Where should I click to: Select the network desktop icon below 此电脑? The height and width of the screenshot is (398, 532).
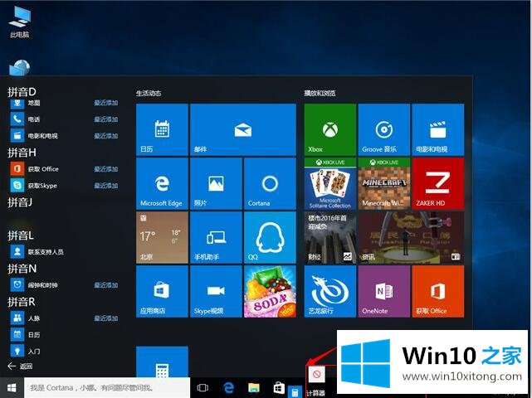20,67
